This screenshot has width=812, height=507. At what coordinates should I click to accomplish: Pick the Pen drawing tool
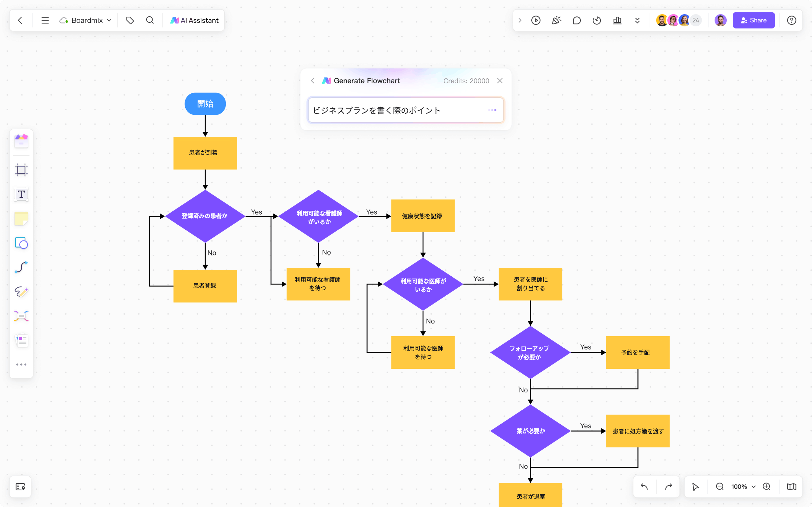click(21, 292)
